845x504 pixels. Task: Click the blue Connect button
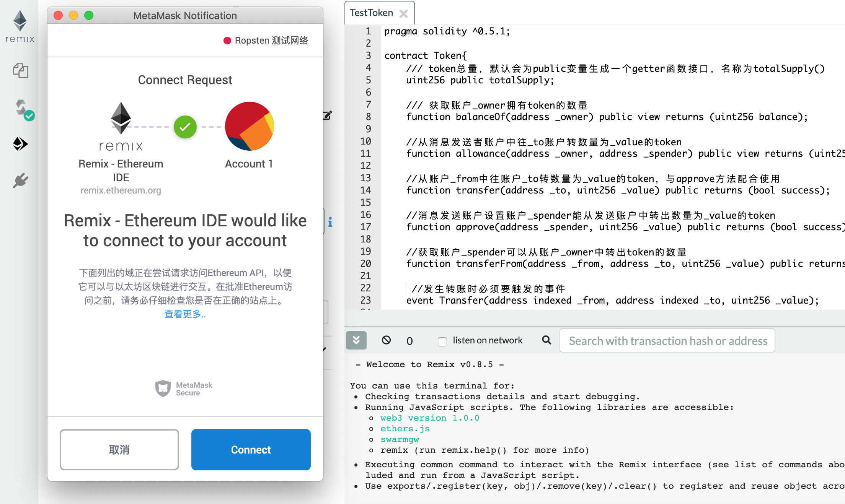[251, 449]
